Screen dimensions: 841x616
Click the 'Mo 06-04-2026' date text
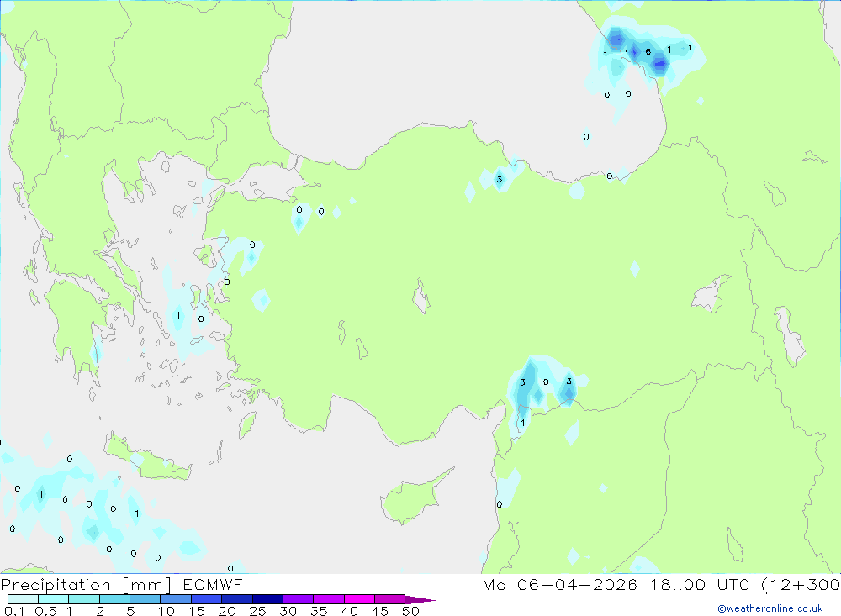click(559, 584)
